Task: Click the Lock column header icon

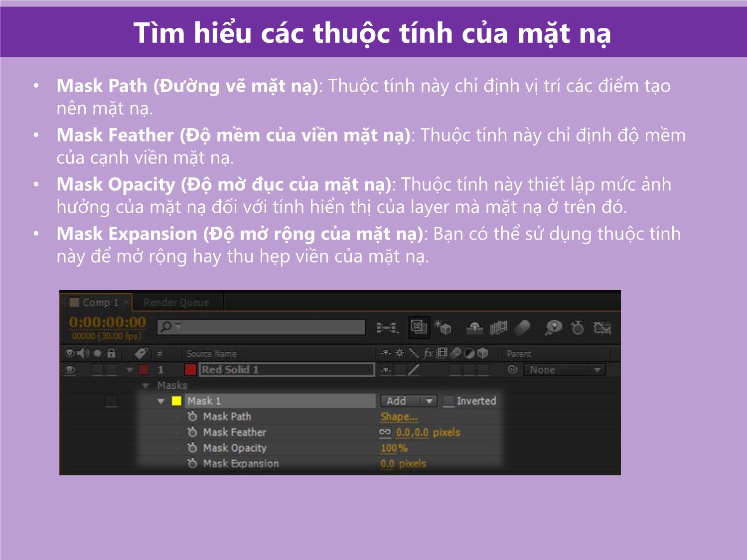Action: click(x=111, y=353)
